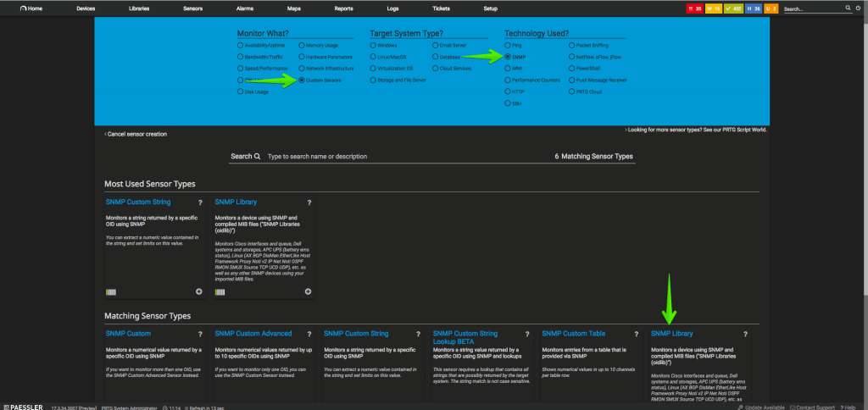The image size is (868, 410).
Task: Click add plus icon on SNMP Custom String card
Action: (198, 291)
